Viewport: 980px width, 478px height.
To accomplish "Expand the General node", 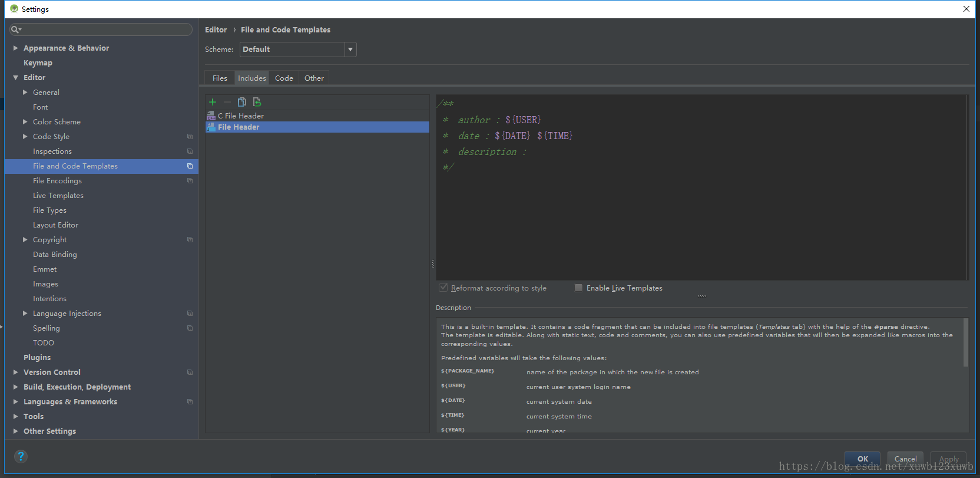I will pyautogui.click(x=25, y=93).
